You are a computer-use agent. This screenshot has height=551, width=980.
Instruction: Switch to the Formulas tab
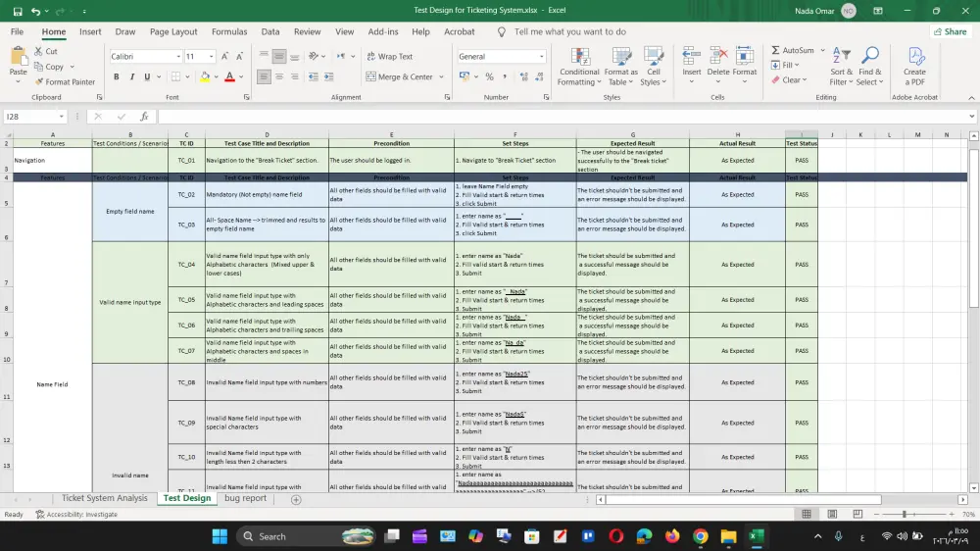(x=229, y=32)
